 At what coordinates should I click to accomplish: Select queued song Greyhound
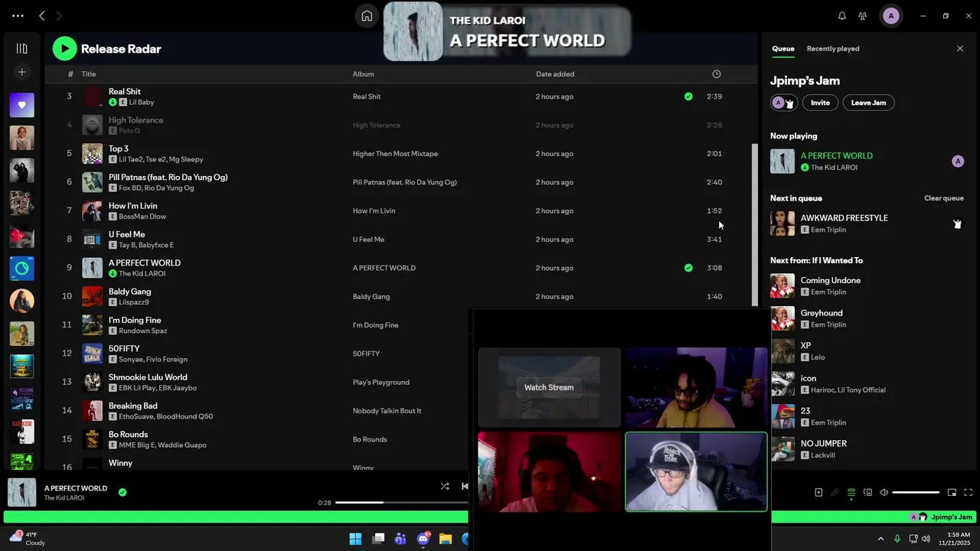point(822,313)
